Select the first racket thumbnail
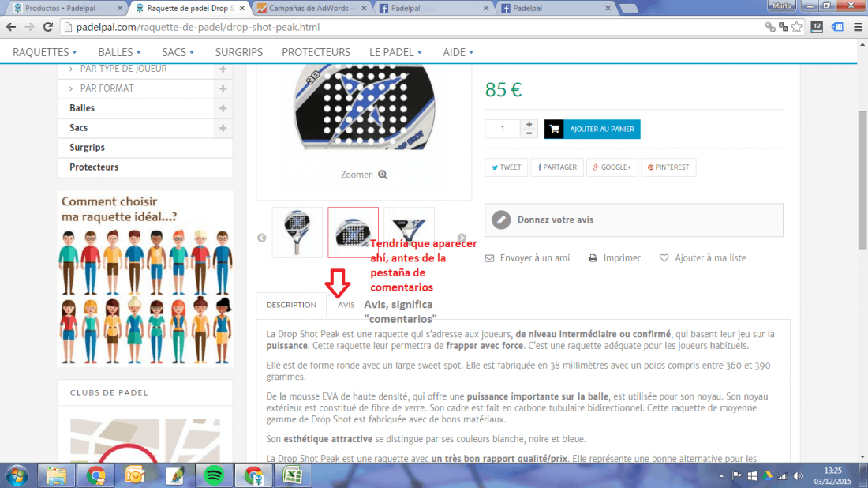This screenshot has height=488, width=868. click(x=297, y=233)
